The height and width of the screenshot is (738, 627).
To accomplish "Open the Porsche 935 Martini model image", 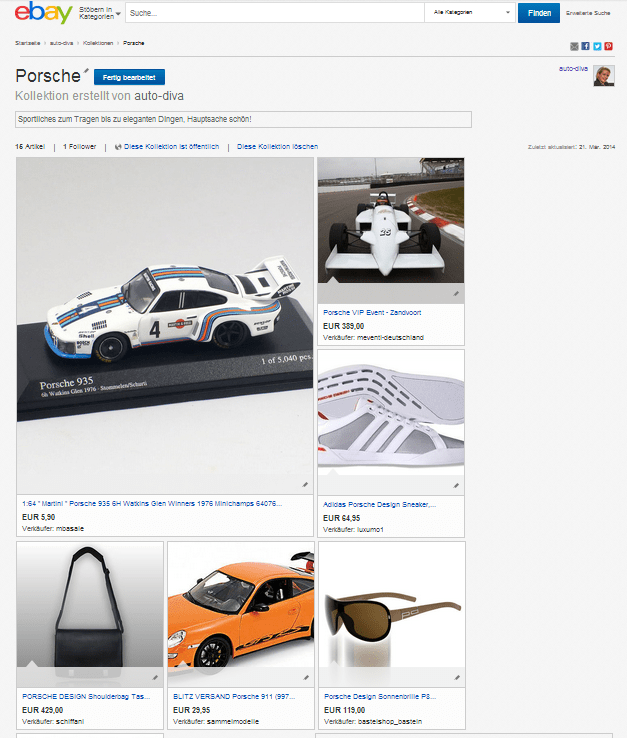I will pyautogui.click(x=165, y=326).
